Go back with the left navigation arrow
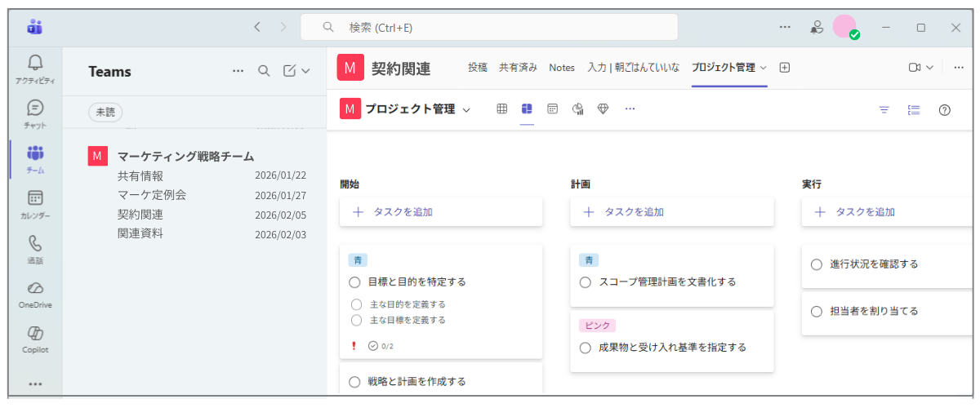 click(257, 27)
